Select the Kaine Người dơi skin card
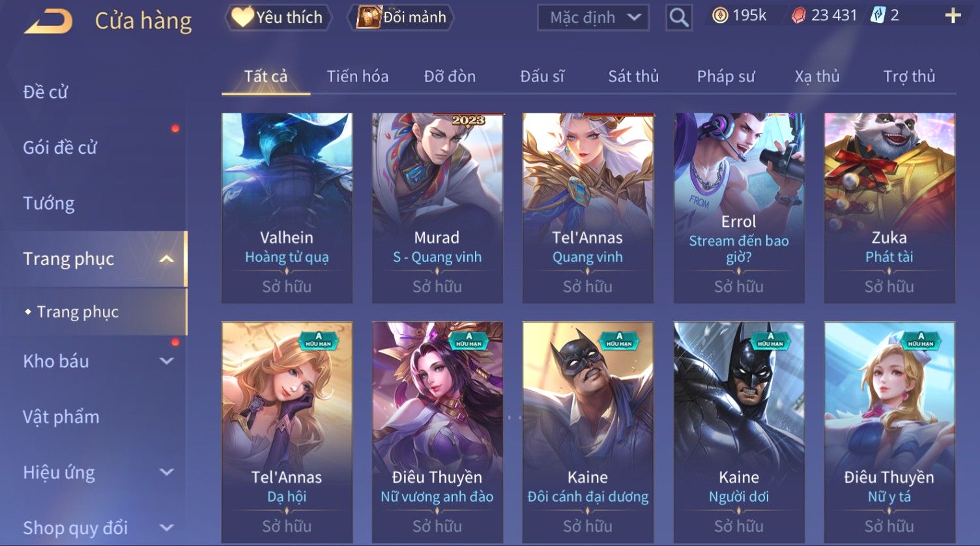The height and width of the screenshot is (546, 980). (738, 431)
